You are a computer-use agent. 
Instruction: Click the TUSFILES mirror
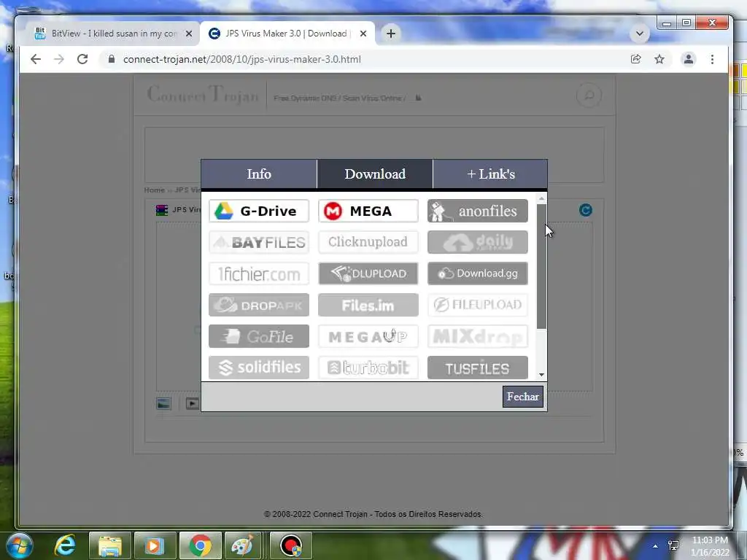point(477,367)
